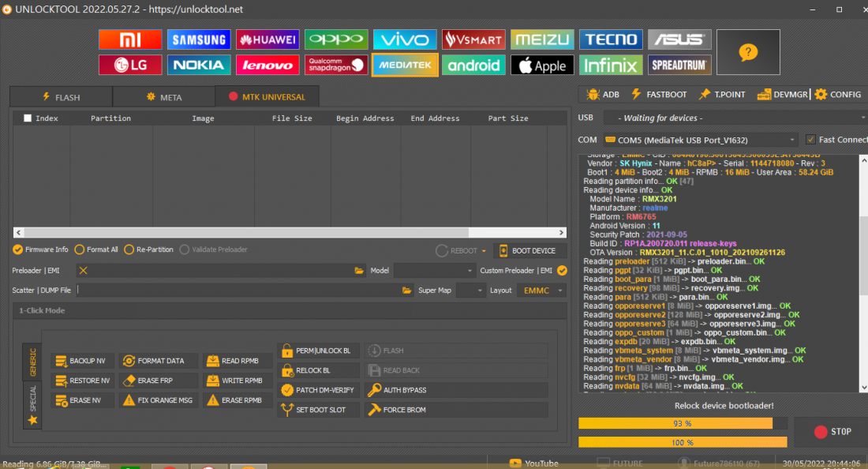Choose the Huawei brand tile
Viewport: 868px width, 469px height.
coord(268,39)
